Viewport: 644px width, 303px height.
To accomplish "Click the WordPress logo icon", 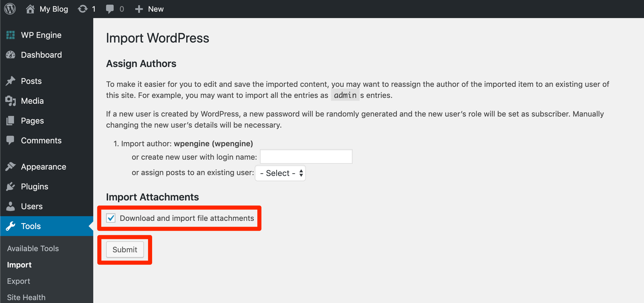I will (x=10, y=9).
